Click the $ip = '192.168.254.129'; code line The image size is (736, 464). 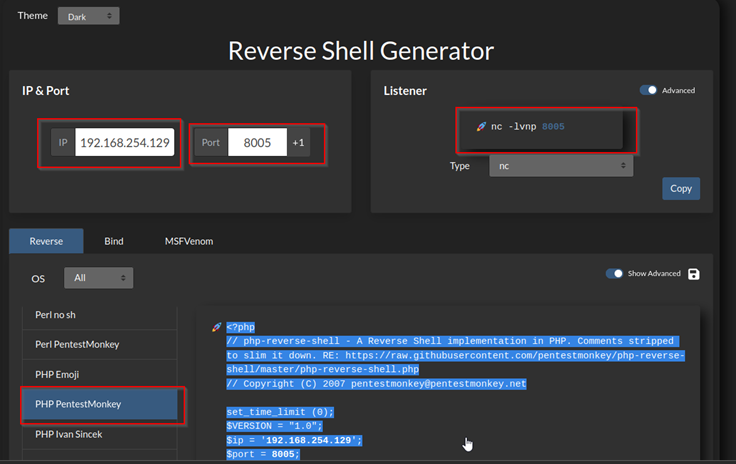coord(294,440)
